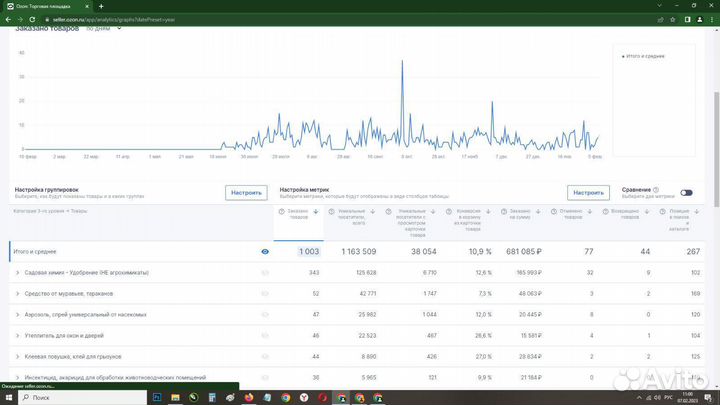Sort by the "Заказано на сумму" column arrow

(540, 212)
